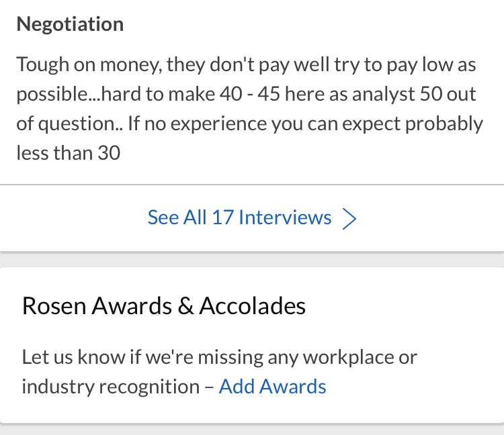This screenshot has width=504, height=435.
Task: Click the chevron arrow beside See All Interviews
Action: coord(349,219)
